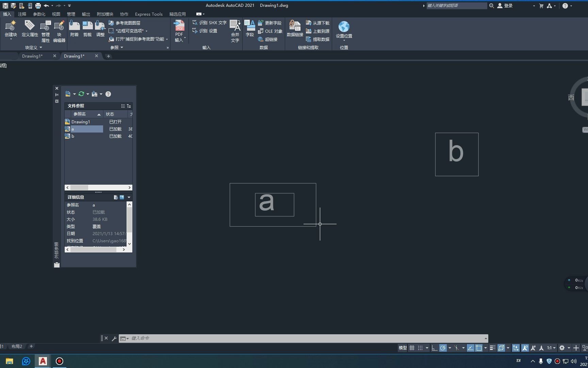The height and width of the screenshot is (368, 588).
Task: Open the 数据链接 (Data Link) tool
Action: [295, 26]
